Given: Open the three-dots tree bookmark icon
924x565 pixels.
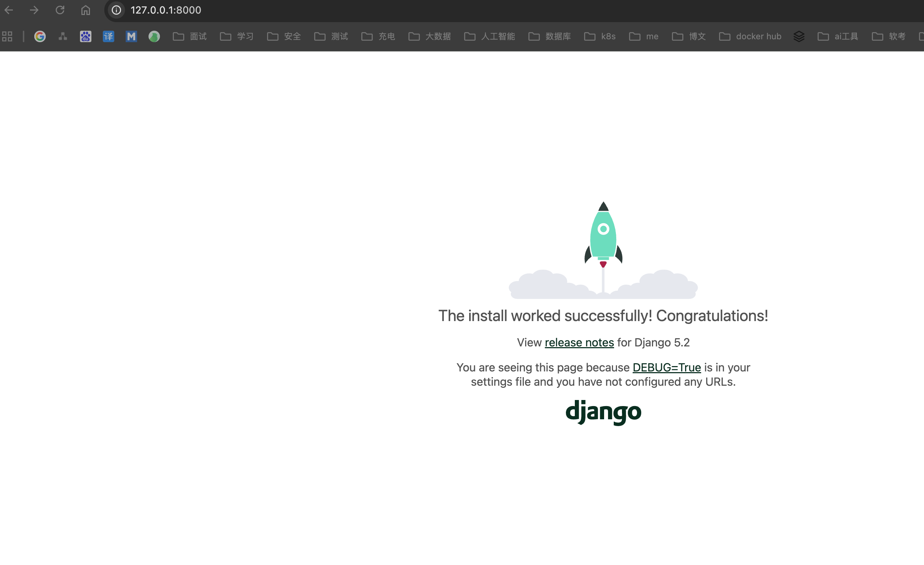Looking at the screenshot, I should pos(63,36).
